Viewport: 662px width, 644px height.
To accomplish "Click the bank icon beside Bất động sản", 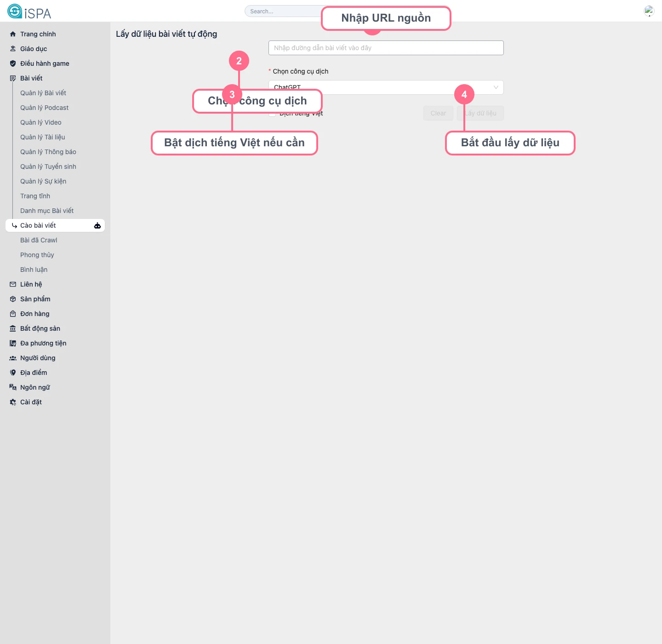I will click(13, 328).
